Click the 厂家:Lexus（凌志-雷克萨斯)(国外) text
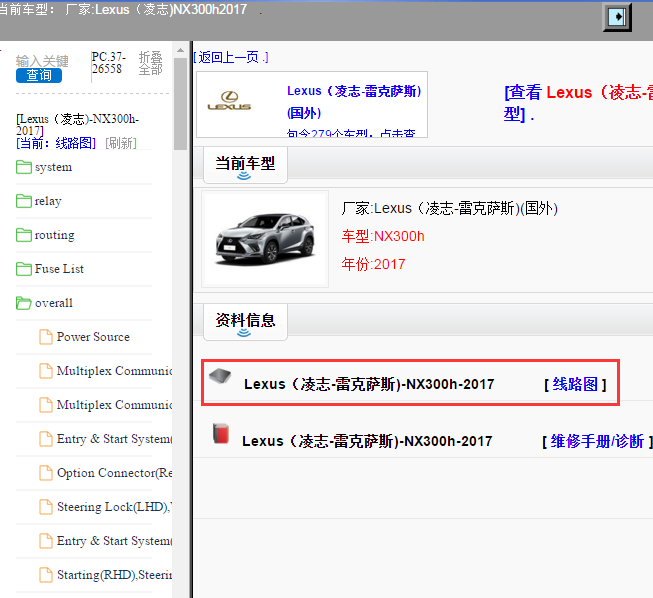Screen dimensions: 653x598 449,208
